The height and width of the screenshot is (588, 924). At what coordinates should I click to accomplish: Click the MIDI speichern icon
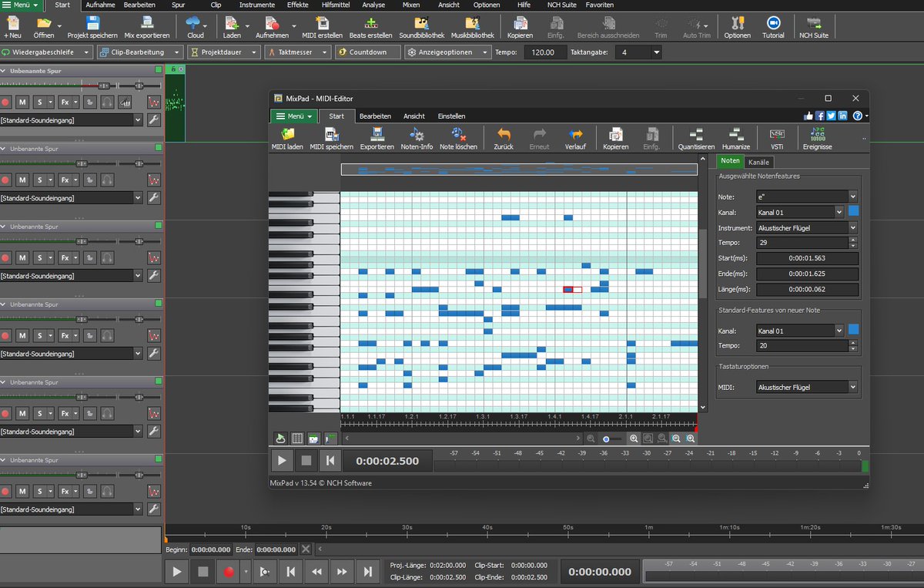coord(332,139)
